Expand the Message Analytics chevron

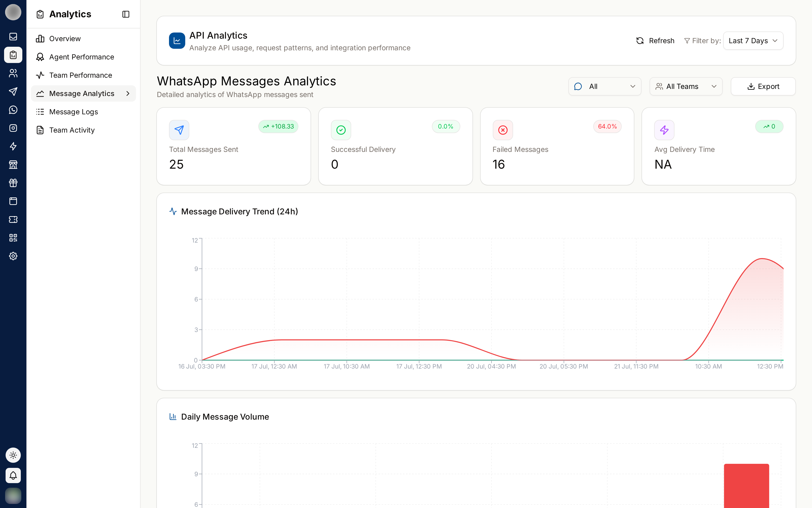point(128,93)
